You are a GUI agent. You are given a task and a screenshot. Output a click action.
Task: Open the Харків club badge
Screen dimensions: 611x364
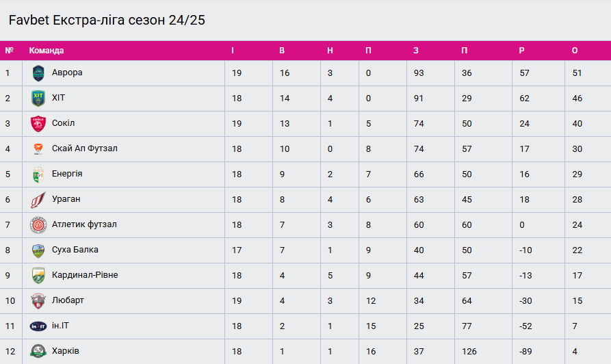[38, 352]
